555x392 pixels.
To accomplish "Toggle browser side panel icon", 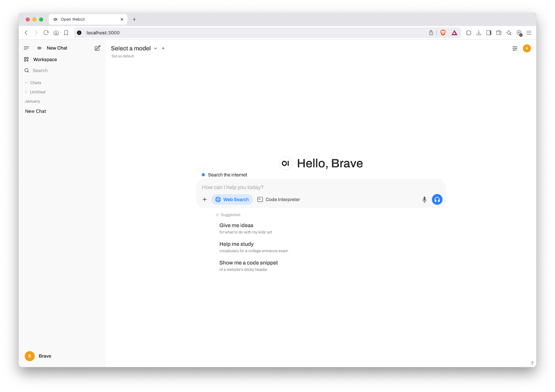I will (x=489, y=33).
